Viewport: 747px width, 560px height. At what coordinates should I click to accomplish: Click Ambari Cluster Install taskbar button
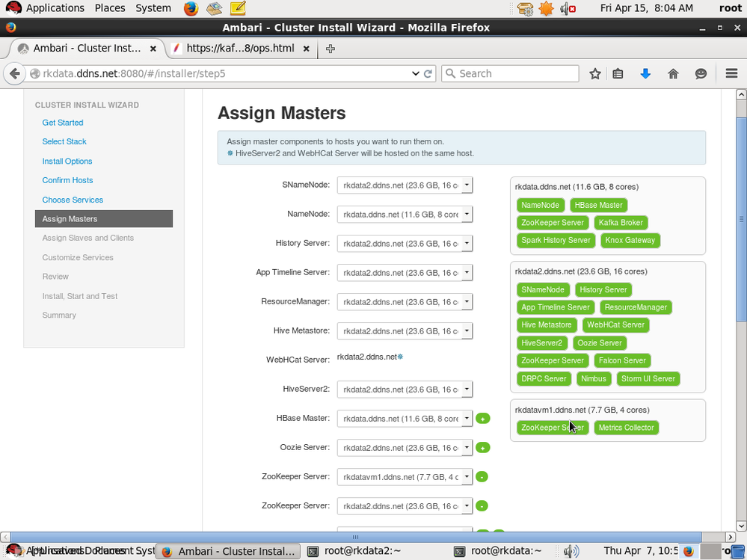point(228,551)
